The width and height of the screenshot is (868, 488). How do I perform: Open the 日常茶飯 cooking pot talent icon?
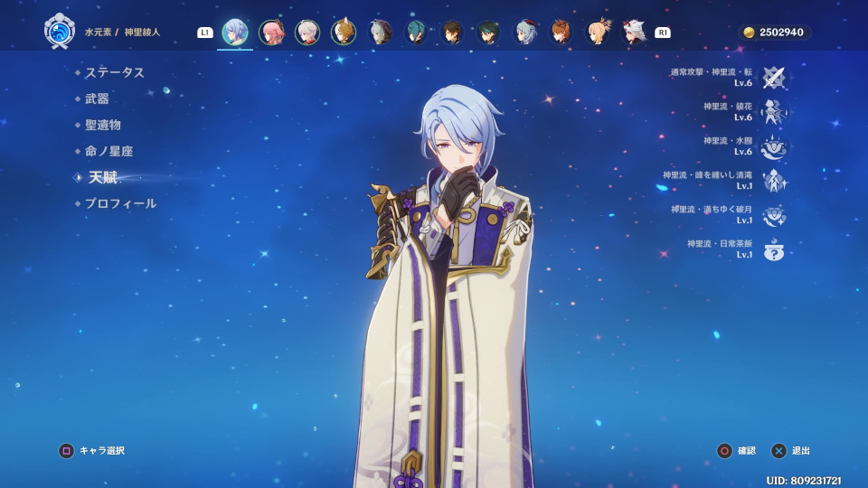(774, 249)
